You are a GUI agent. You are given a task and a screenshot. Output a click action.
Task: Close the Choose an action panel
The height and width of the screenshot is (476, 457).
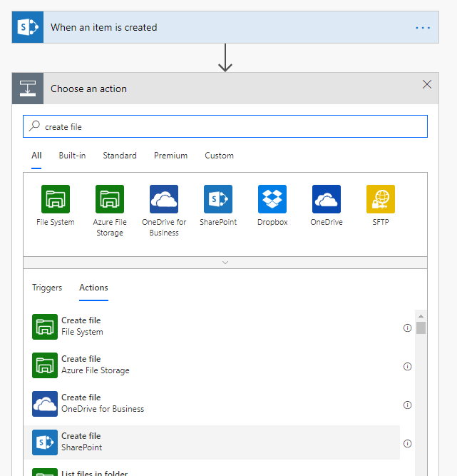tap(426, 84)
